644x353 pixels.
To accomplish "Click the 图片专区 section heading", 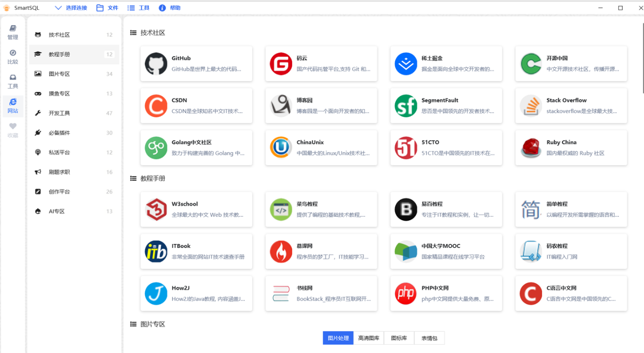I will point(153,324).
